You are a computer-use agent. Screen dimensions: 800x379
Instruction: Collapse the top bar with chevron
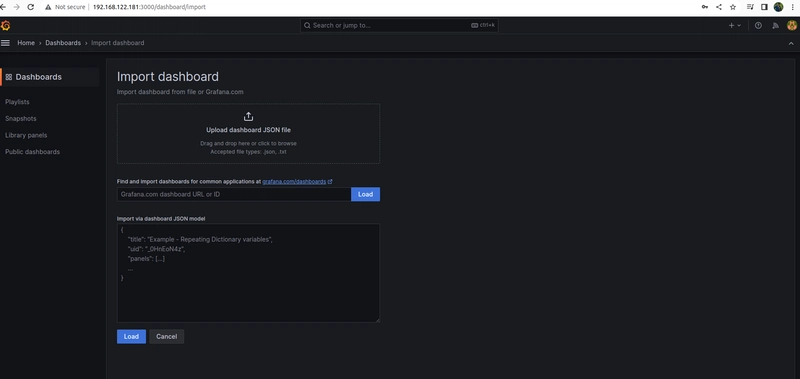791,43
